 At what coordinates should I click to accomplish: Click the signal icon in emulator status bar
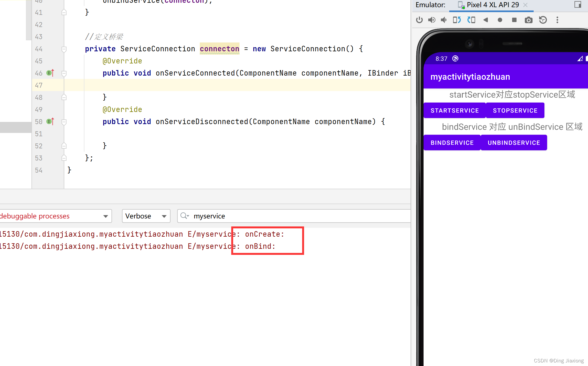point(580,58)
